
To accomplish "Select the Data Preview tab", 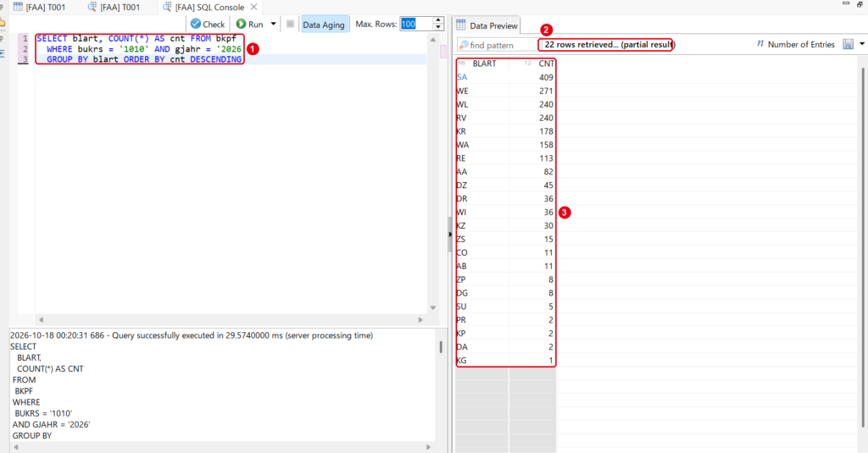I will 487,25.
